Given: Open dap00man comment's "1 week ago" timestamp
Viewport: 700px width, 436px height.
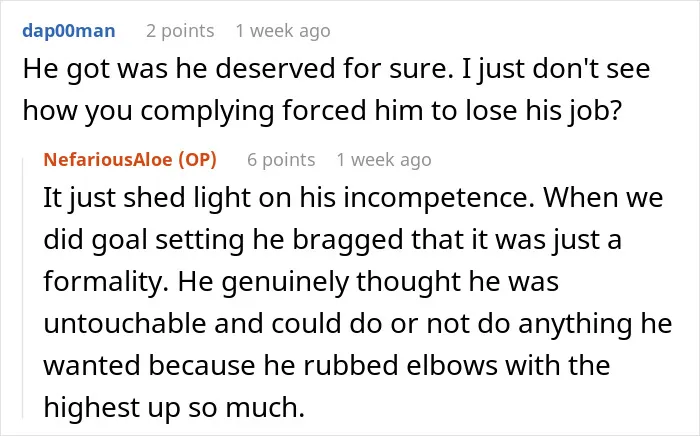Looking at the screenshot, I should click(x=283, y=31).
